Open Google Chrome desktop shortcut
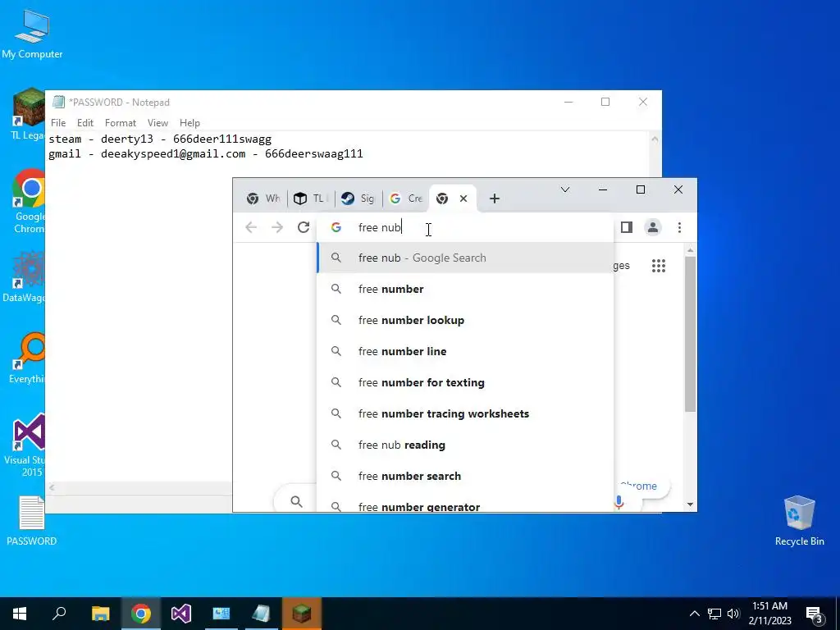The height and width of the screenshot is (630, 840). (x=29, y=201)
